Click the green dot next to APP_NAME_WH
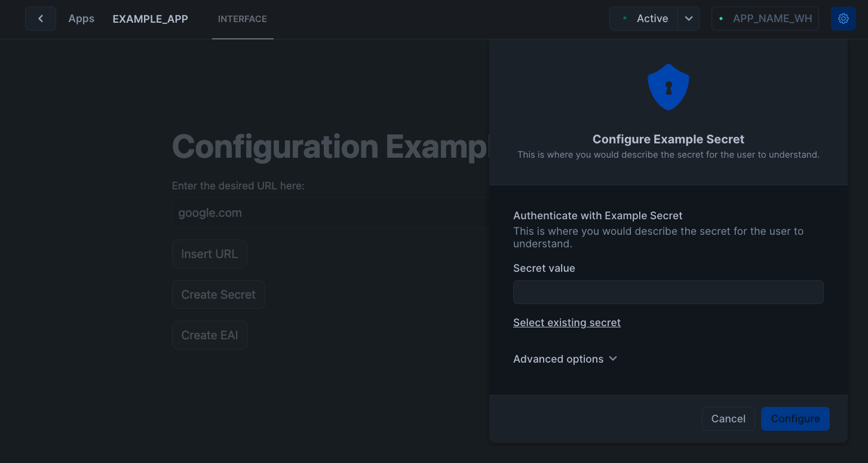The height and width of the screenshot is (463, 868). coord(720,19)
